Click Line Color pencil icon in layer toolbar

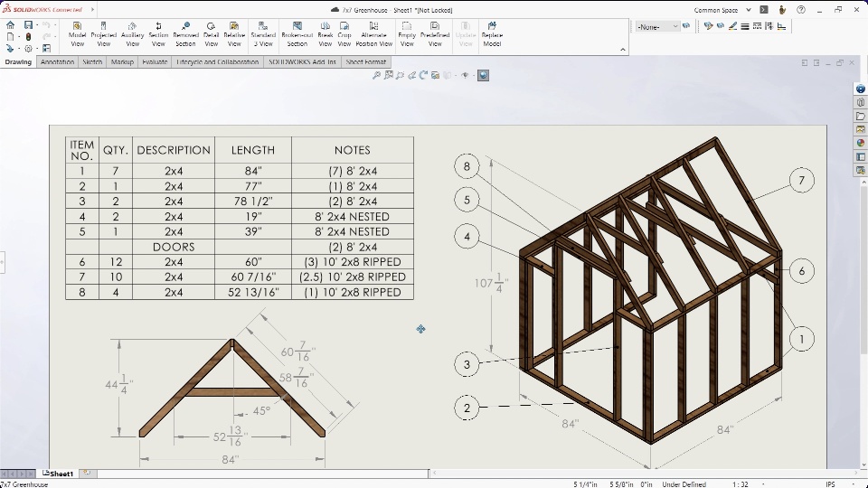(x=733, y=26)
